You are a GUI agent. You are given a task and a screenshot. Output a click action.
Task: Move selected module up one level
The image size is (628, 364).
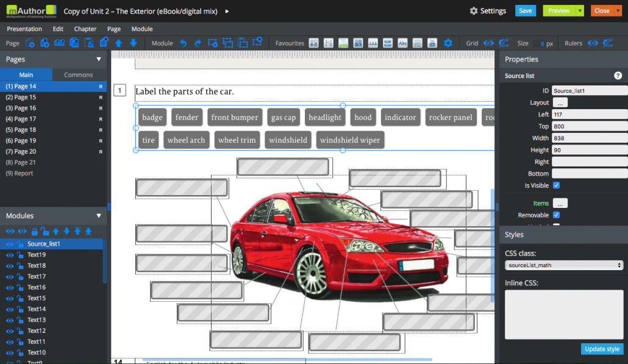[x=55, y=231]
